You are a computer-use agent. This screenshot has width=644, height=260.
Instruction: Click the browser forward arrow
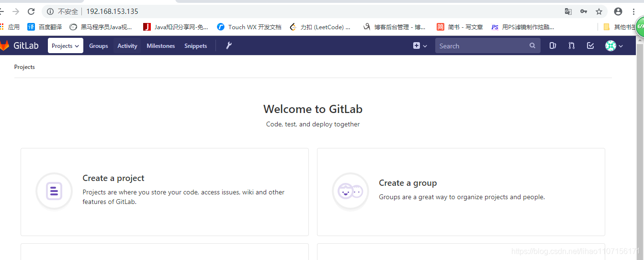click(16, 11)
